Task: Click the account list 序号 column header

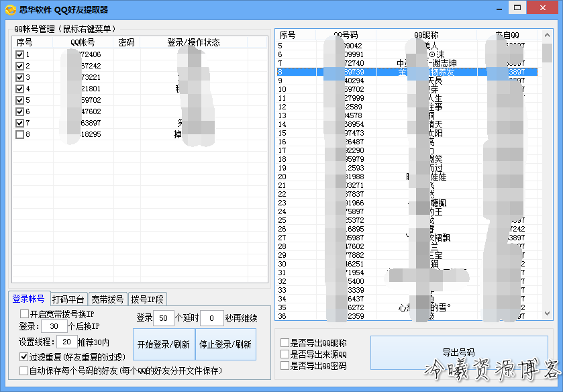Action: pos(32,42)
